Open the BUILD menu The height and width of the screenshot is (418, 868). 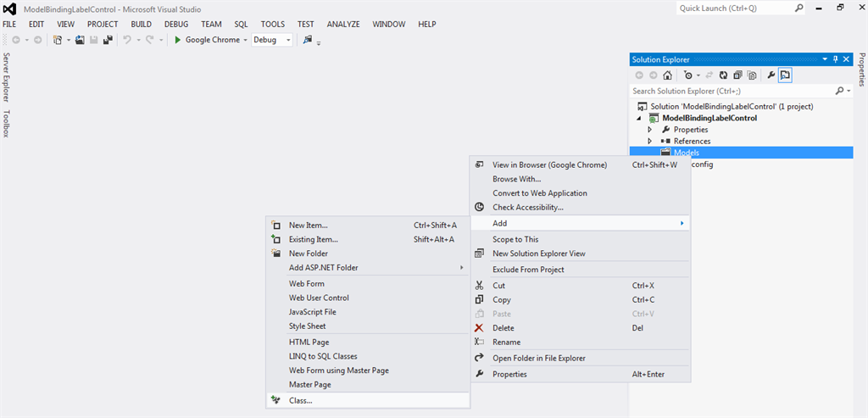click(x=141, y=25)
